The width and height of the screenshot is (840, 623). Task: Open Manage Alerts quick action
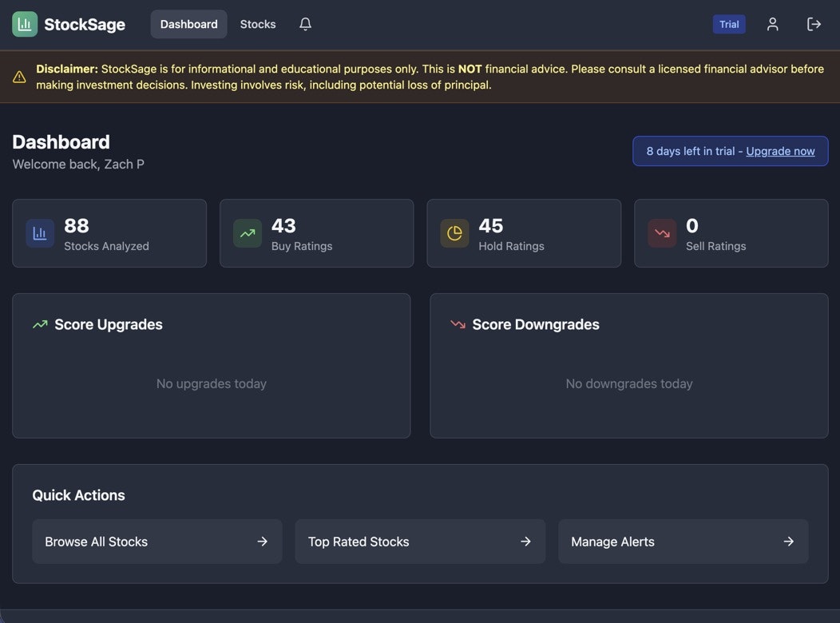[683, 542]
